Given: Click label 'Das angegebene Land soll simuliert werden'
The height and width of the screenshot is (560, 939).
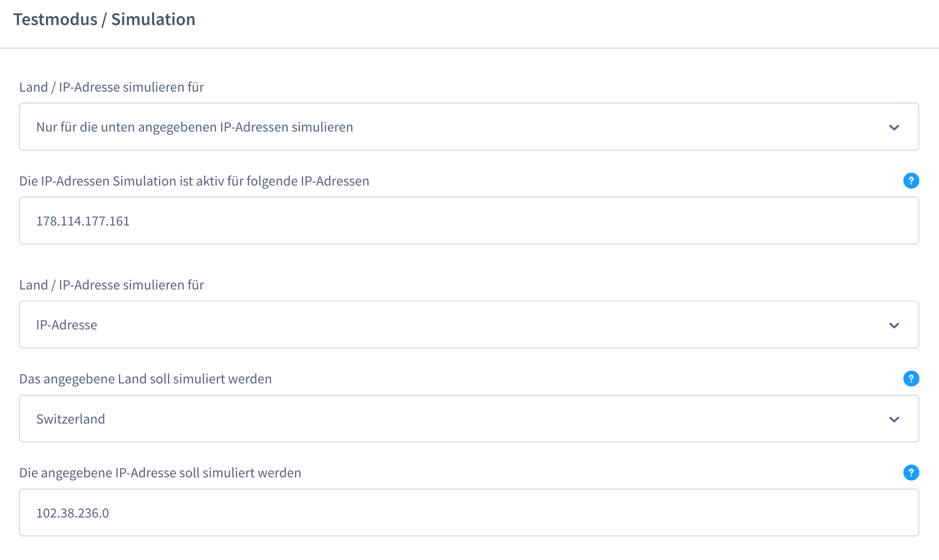Looking at the screenshot, I should pyautogui.click(x=145, y=379).
